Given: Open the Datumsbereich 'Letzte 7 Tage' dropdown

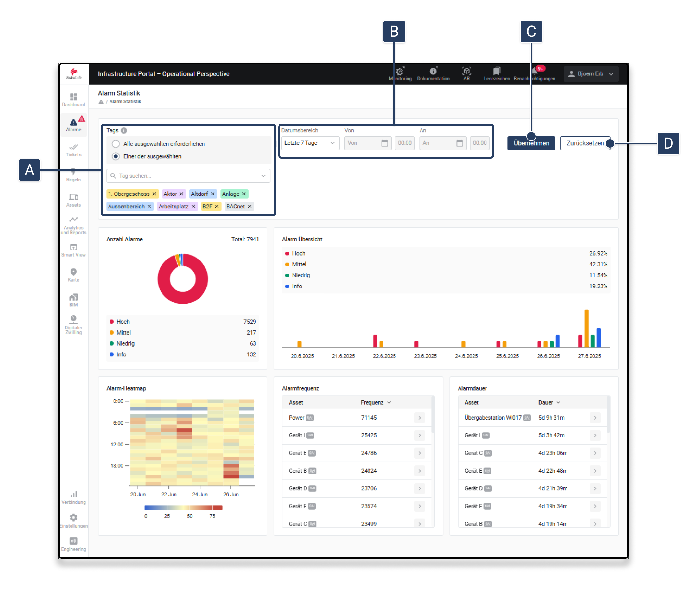Looking at the screenshot, I should point(309,143).
